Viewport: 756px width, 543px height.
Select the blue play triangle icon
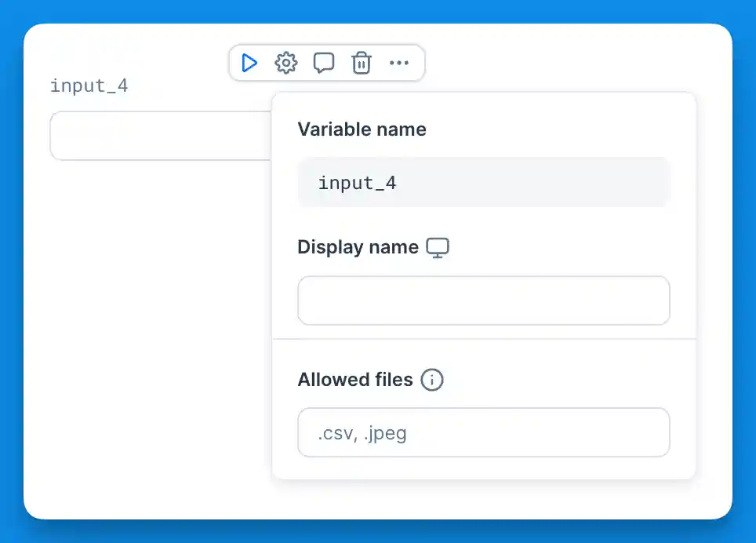point(249,63)
